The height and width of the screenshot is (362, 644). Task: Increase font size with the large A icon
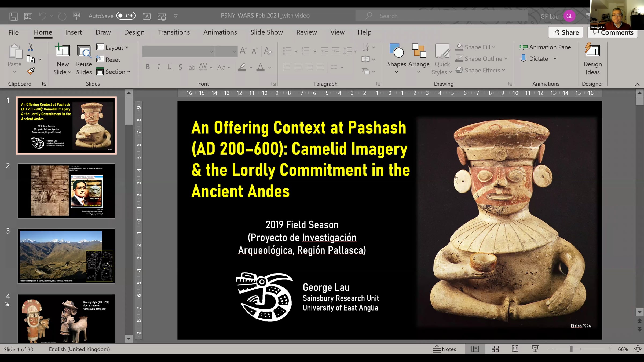[243, 51]
